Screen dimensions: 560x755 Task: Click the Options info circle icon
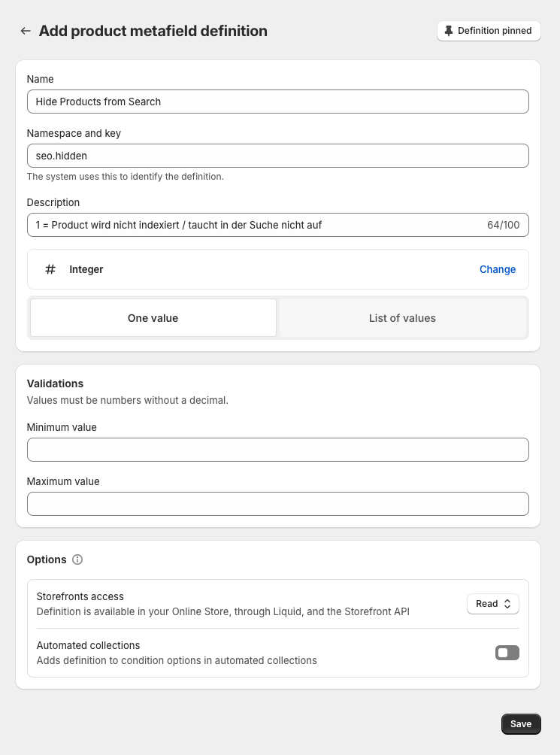77,559
